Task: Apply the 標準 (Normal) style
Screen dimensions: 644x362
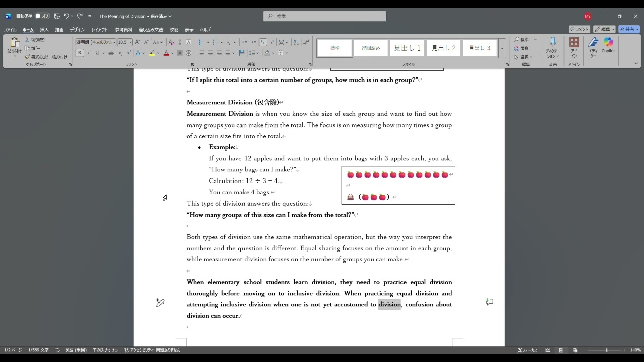Action: pyautogui.click(x=335, y=48)
